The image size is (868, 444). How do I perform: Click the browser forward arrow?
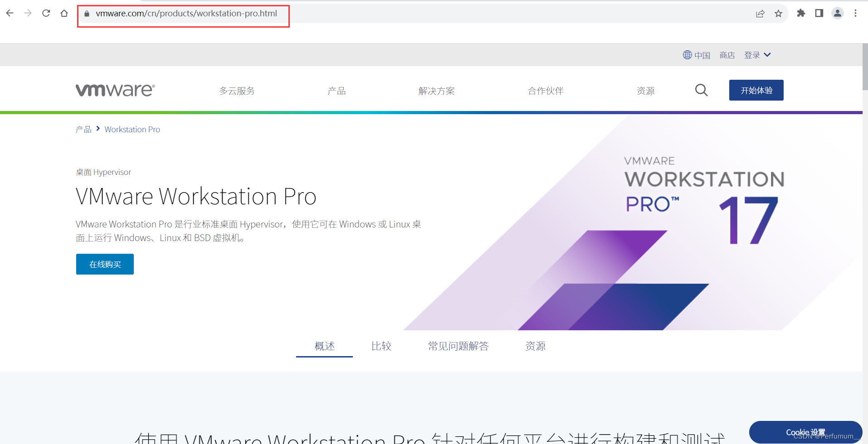point(28,13)
